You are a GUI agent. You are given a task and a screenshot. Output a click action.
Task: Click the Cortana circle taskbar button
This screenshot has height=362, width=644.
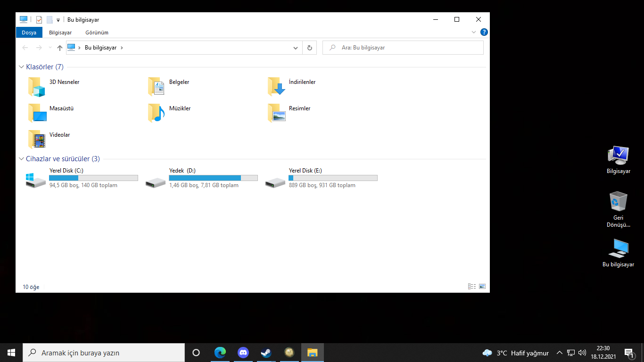(196, 353)
